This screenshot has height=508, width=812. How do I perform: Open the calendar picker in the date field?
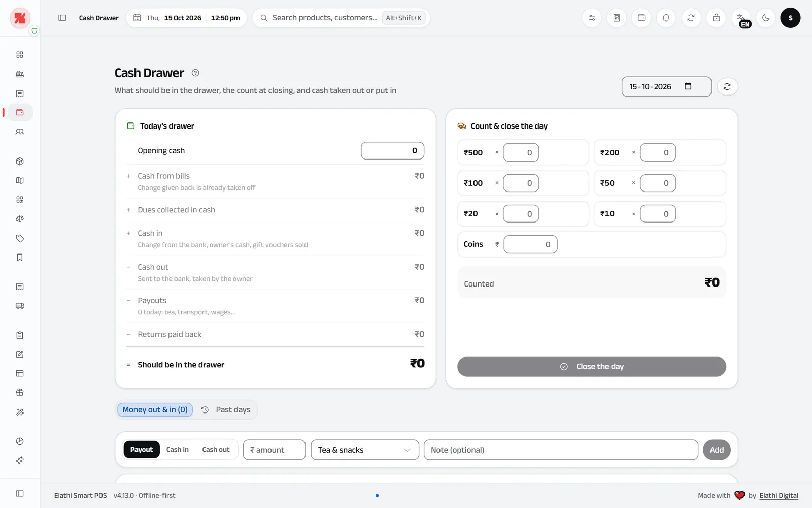coord(688,86)
